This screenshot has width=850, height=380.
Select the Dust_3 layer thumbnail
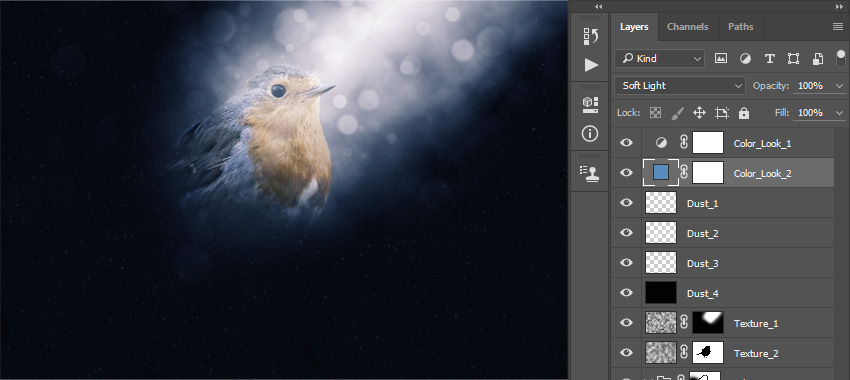[x=661, y=263]
